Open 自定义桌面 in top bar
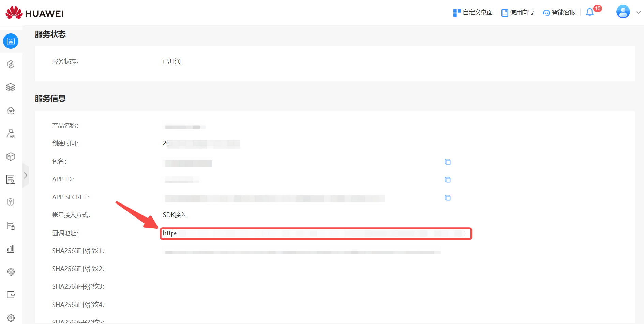This screenshot has height=324, width=644. [x=473, y=13]
